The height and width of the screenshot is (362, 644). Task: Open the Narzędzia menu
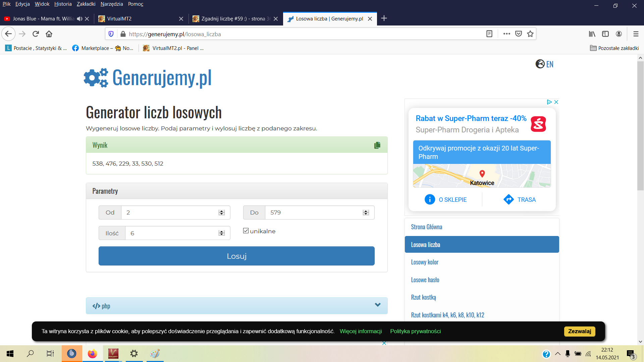[112, 4]
